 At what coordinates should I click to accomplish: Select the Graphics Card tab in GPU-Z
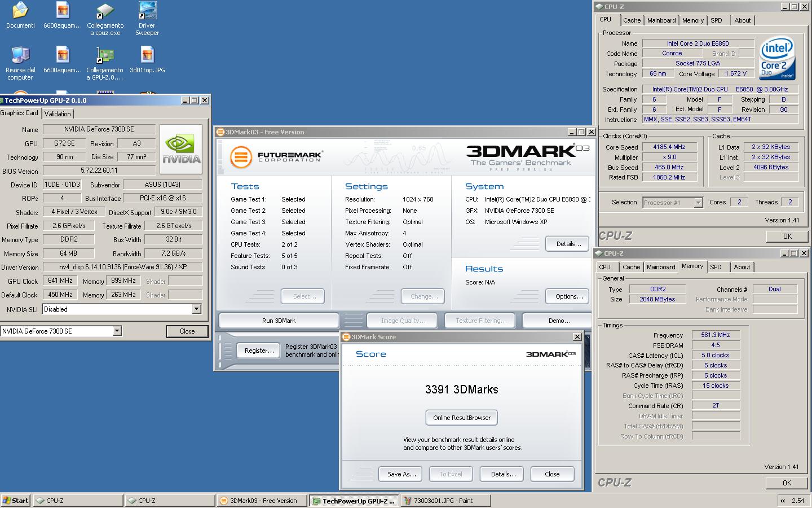pyautogui.click(x=20, y=113)
